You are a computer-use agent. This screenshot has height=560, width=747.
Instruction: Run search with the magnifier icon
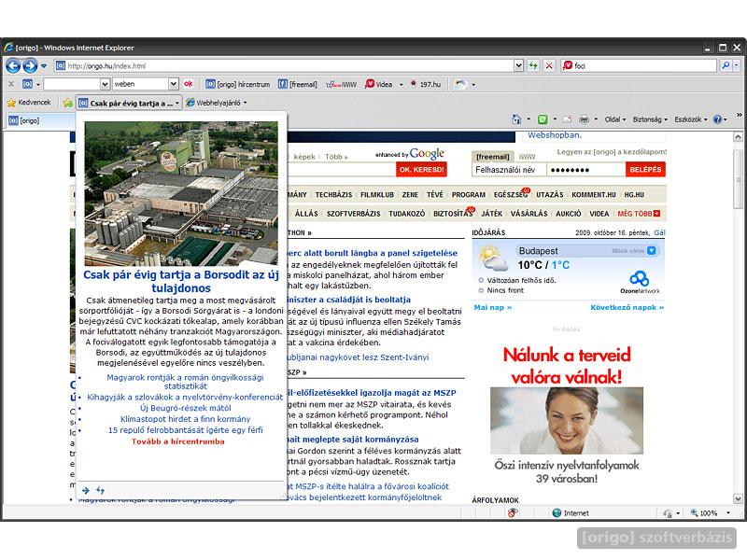tap(725, 65)
